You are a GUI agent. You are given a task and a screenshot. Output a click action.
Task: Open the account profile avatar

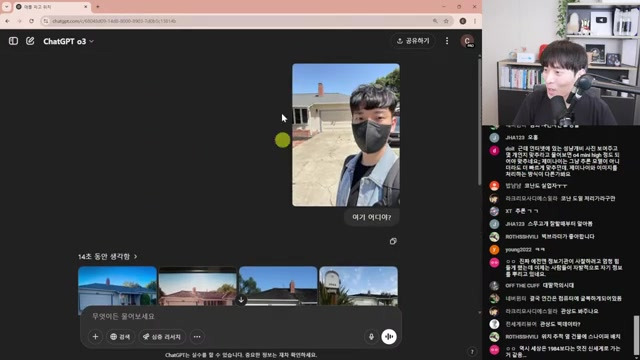click(467, 41)
